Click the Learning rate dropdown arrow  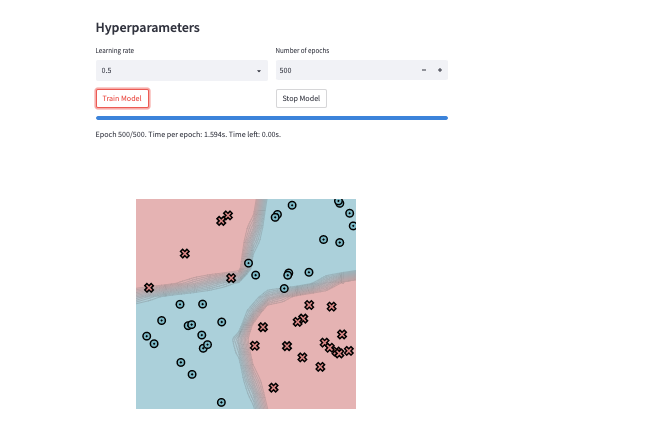pos(259,71)
